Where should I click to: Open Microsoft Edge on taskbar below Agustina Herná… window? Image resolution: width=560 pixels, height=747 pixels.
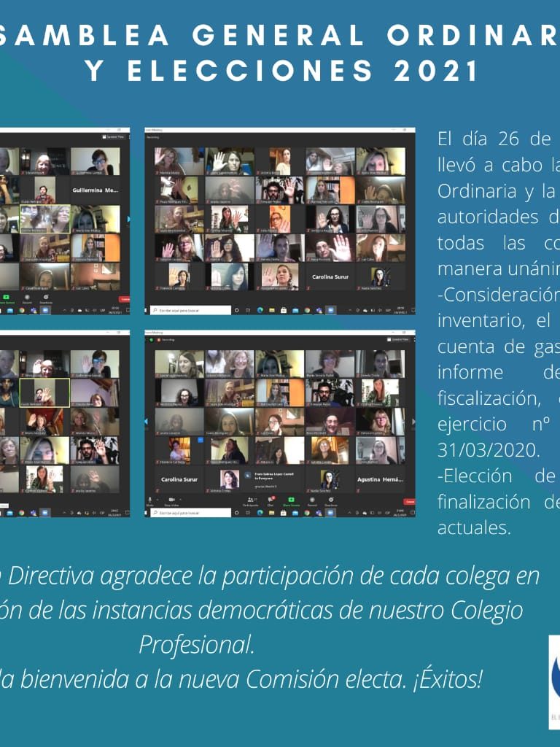[x=260, y=513]
